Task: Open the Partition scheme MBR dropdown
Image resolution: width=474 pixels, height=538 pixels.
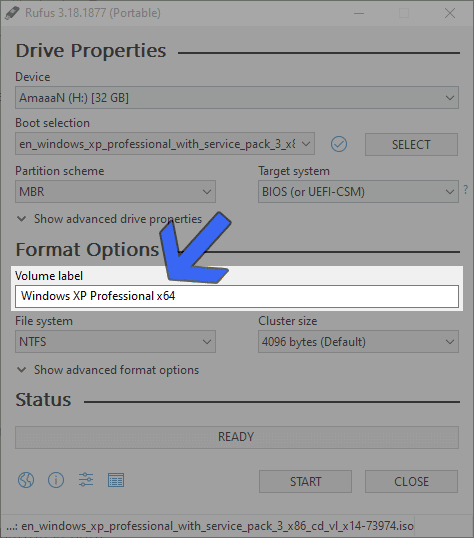Action: coord(115,191)
